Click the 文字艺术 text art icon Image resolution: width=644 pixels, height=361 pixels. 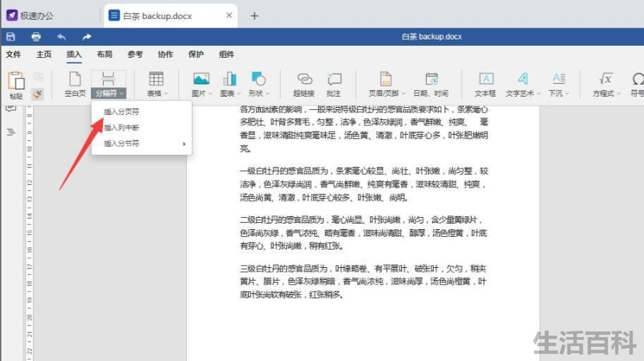click(x=523, y=78)
